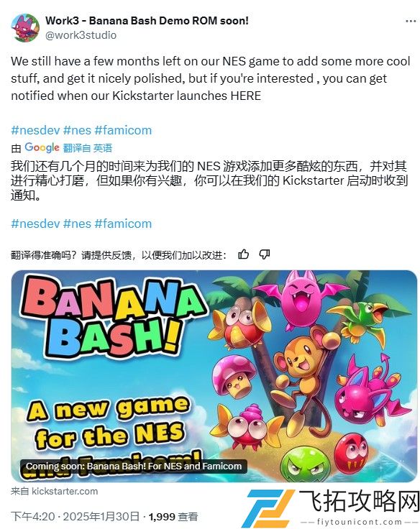The height and width of the screenshot is (529, 420).
Task: Click the 1,999 查看 view count
Action: (x=173, y=517)
